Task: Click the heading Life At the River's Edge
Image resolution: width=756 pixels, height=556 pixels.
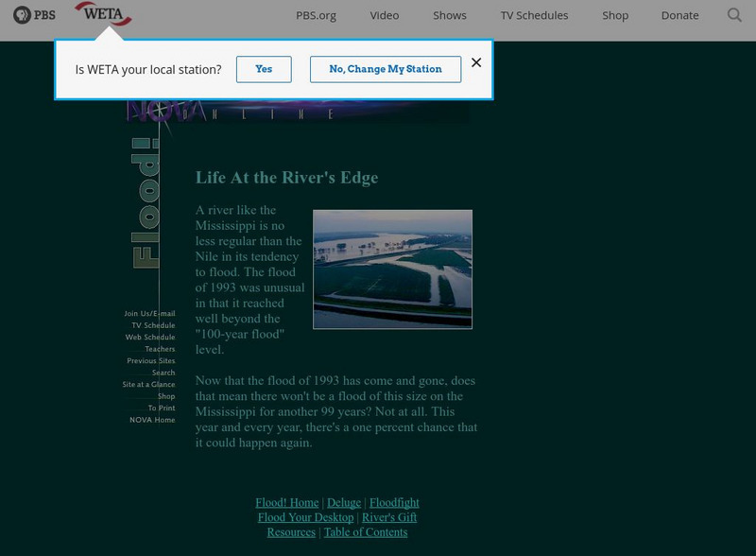Action: coord(287,178)
